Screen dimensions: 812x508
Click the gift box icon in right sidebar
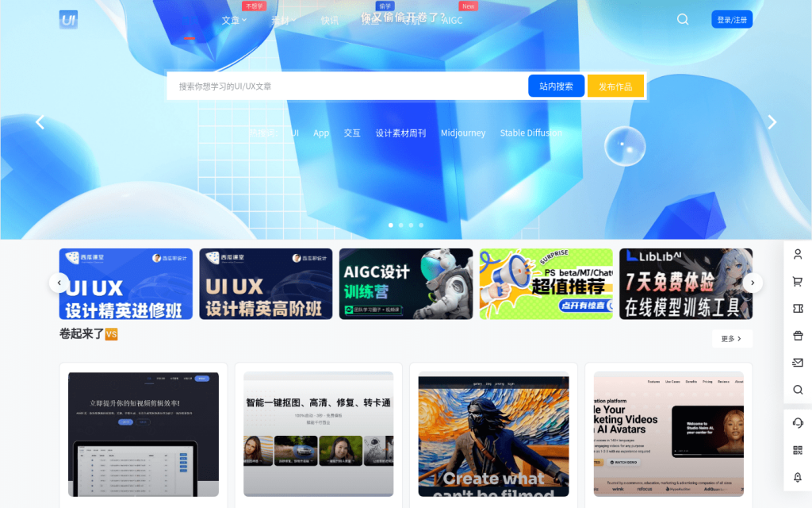(x=798, y=336)
